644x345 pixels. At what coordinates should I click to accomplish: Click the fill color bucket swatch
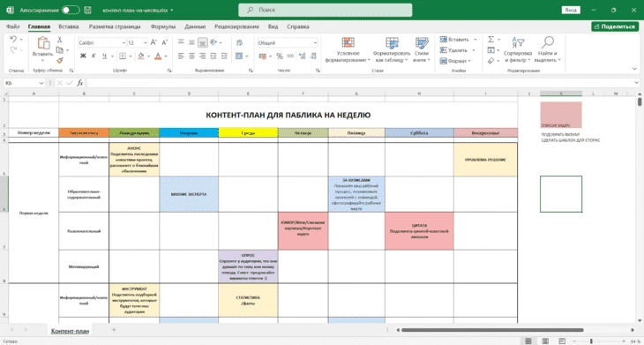tap(141, 56)
